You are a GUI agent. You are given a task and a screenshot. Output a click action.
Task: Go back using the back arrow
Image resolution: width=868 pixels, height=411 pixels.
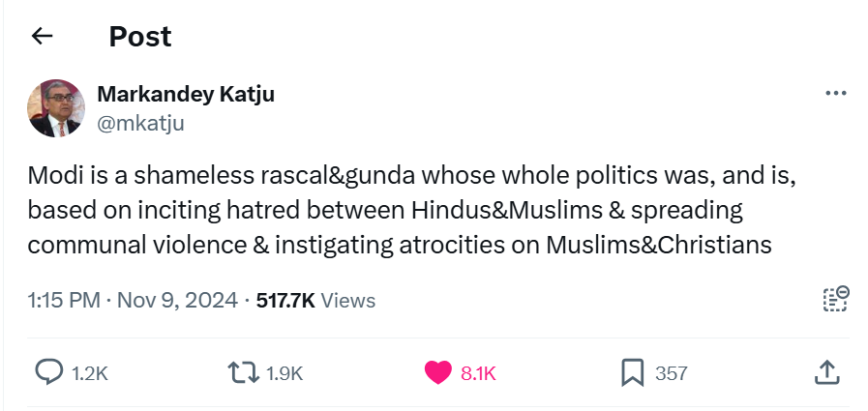42,37
